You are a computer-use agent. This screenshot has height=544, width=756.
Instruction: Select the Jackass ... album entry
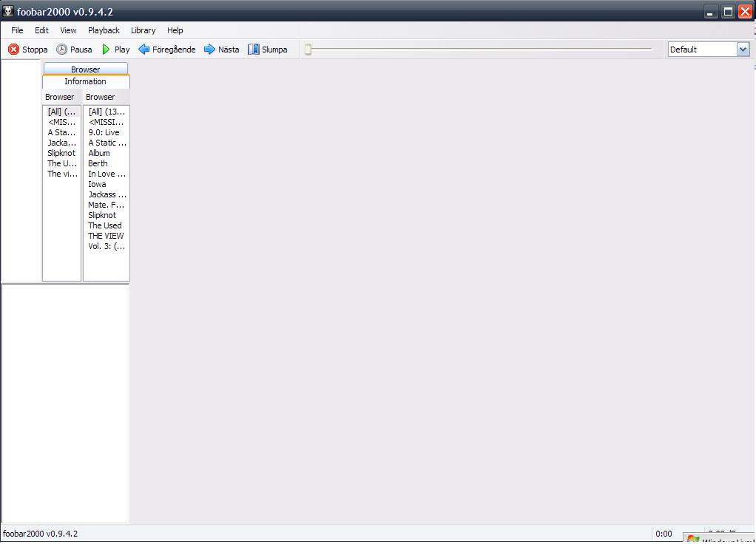pyautogui.click(x=107, y=194)
